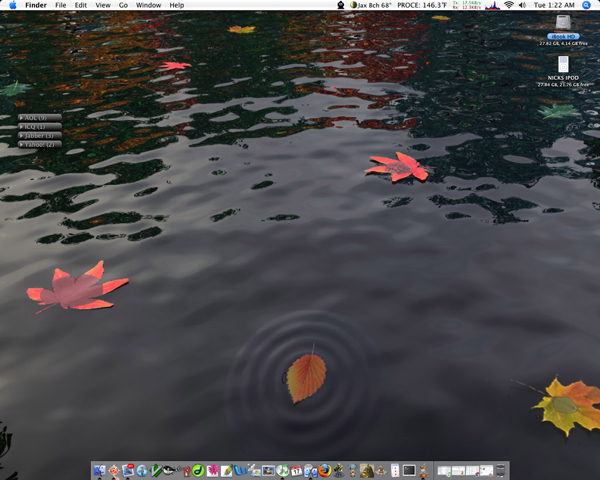Open the Solitaire cards icon in Dock
This screenshot has width=600, height=480.
pos(395,470)
